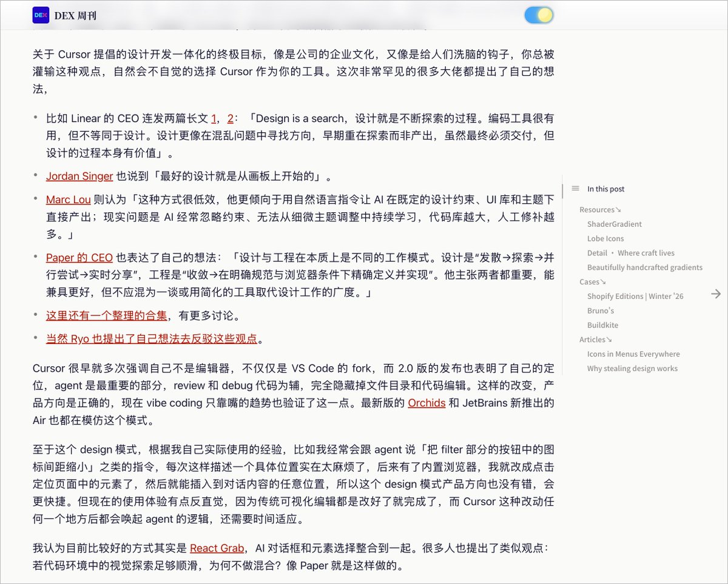Click the right arrow next-post icon

716,294
